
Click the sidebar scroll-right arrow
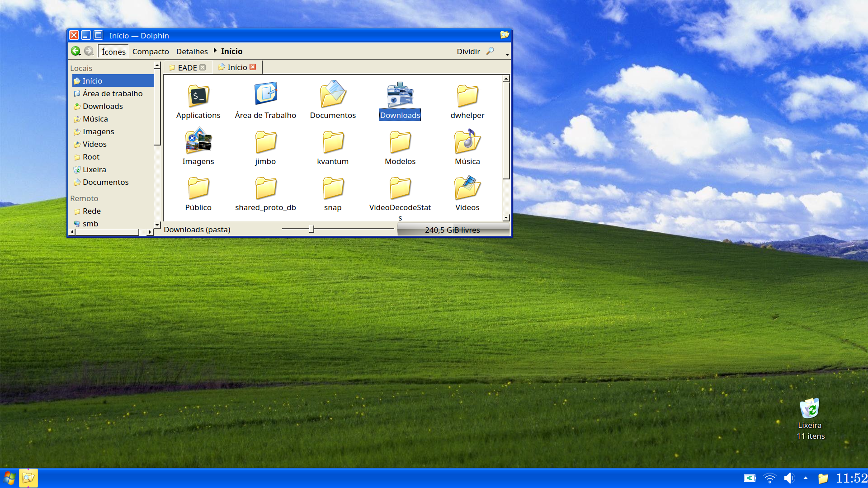click(150, 232)
